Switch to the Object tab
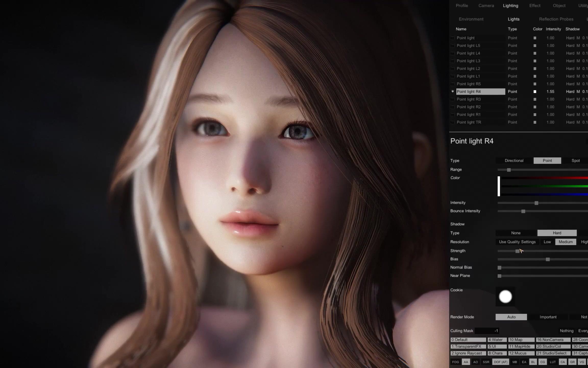The image size is (588, 368). (x=559, y=6)
